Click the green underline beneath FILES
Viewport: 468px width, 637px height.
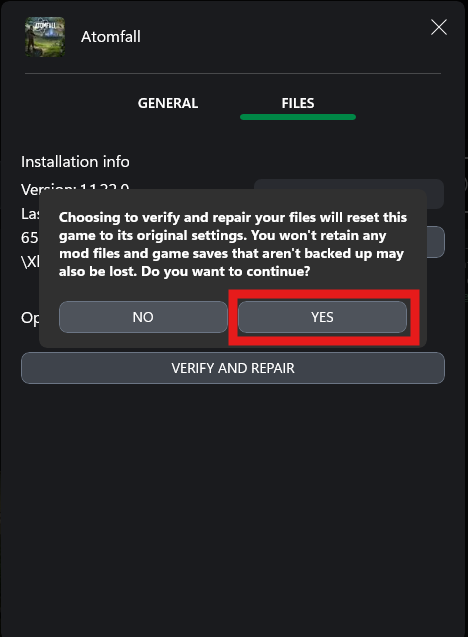click(x=298, y=117)
